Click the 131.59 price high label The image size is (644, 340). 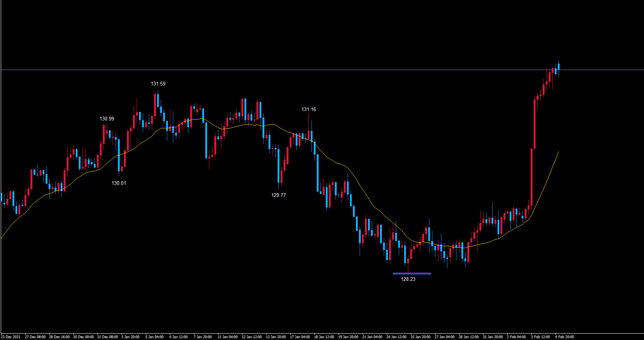pyautogui.click(x=158, y=84)
